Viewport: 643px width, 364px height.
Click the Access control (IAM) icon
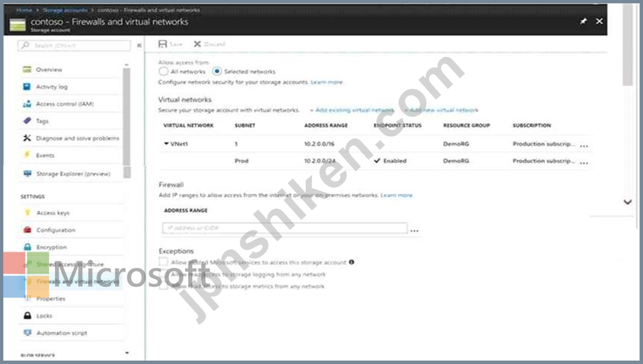27,104
